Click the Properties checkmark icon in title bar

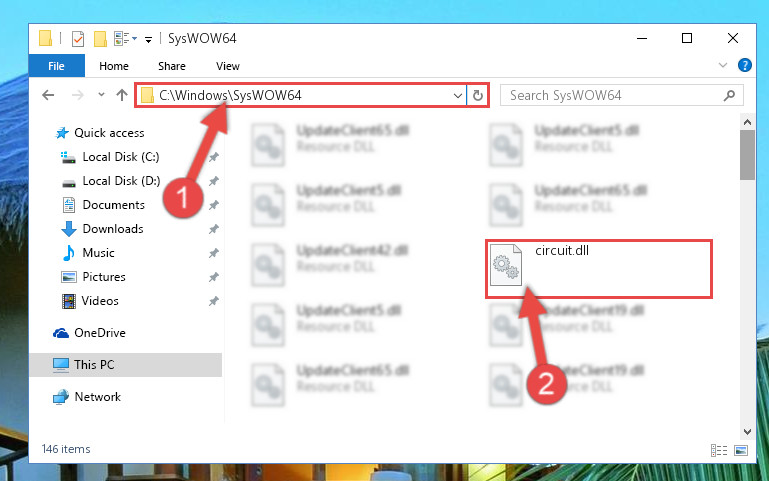click(77, 38)
